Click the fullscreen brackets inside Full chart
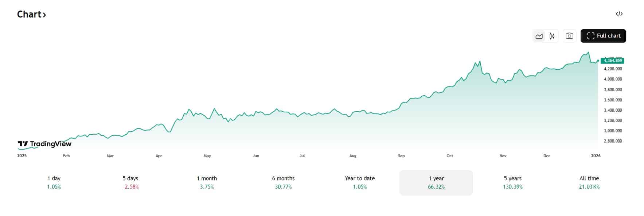644x216 pixels. [x=592, y=35]
